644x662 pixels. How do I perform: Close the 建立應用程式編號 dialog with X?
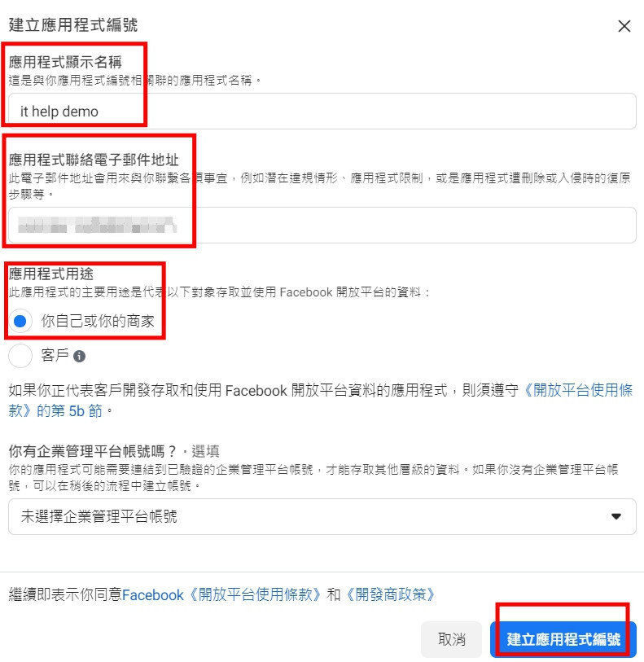624,26
